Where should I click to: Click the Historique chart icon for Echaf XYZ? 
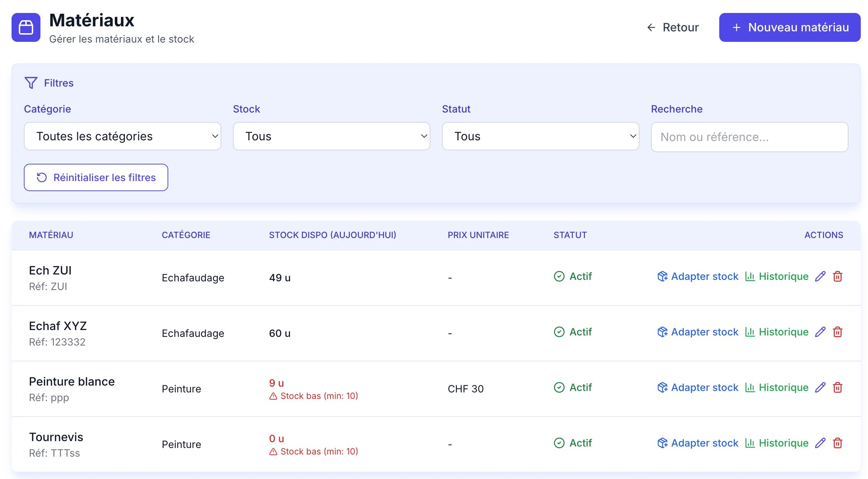coord(750,332)
